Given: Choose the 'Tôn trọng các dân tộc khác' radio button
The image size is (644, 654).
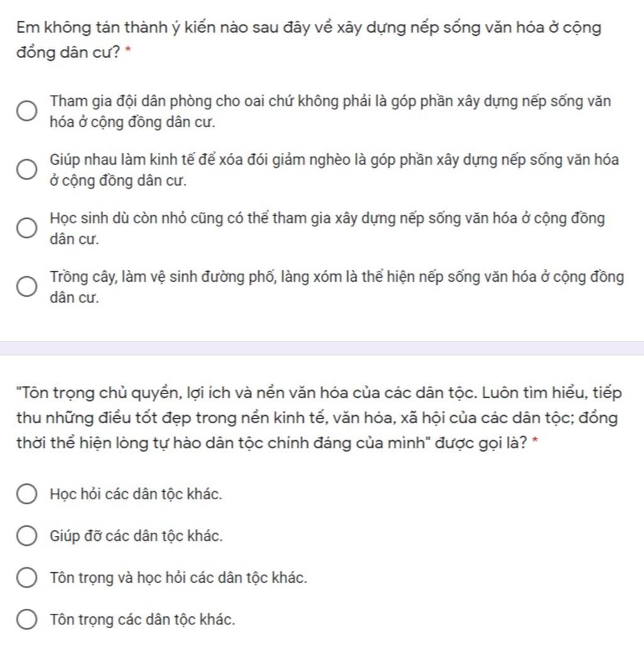Looking at the screenshot, I should click(x=26, y=619).
